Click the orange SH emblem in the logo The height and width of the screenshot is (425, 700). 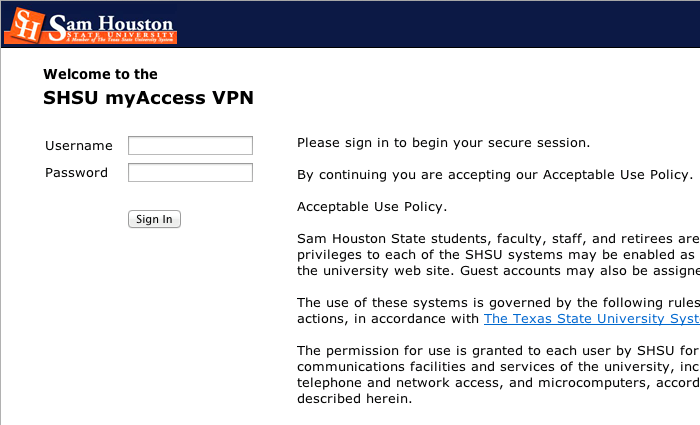(25, 26)
